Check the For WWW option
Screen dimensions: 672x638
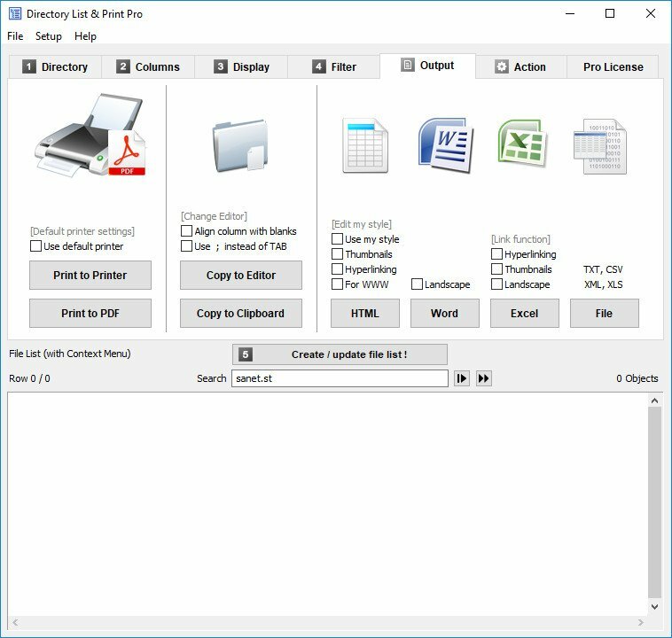(x=338, y=284)
